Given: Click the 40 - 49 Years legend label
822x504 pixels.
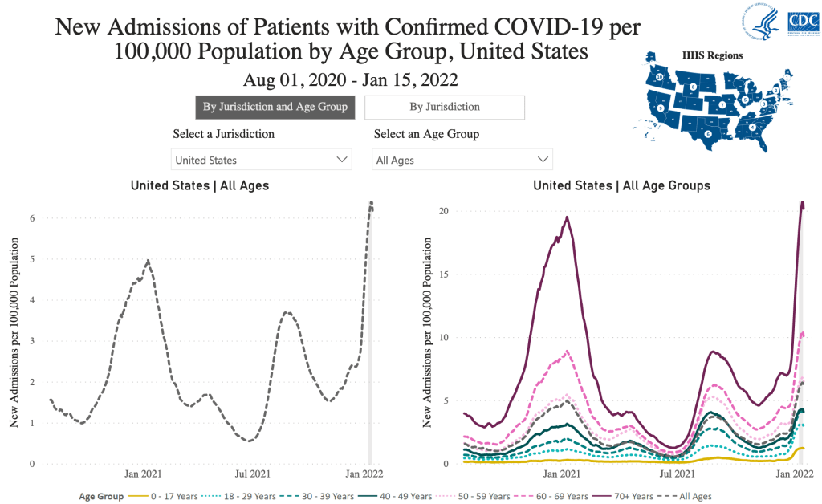Looking at the screenshot, I should click(405, 496).
